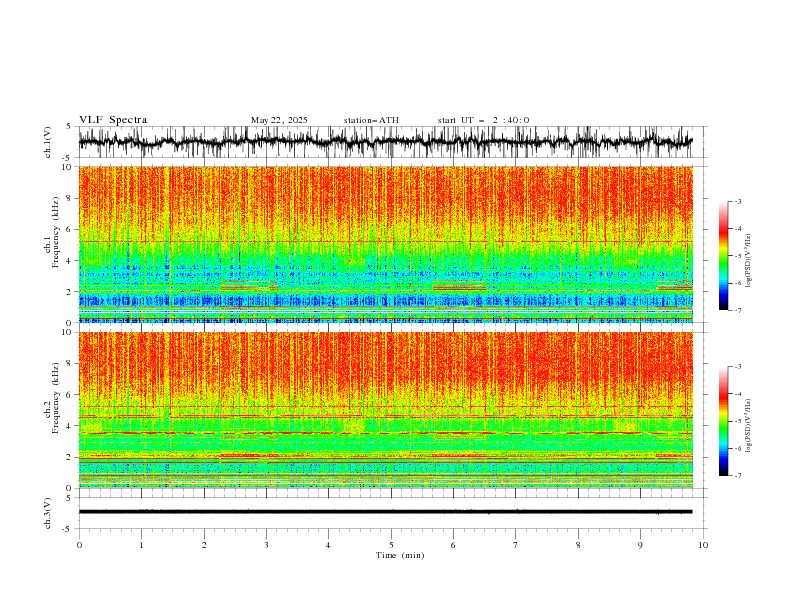This screenshot has height=612, width=792.
Task: Click time axis tick label "10"
Action: tap(703, 545)
